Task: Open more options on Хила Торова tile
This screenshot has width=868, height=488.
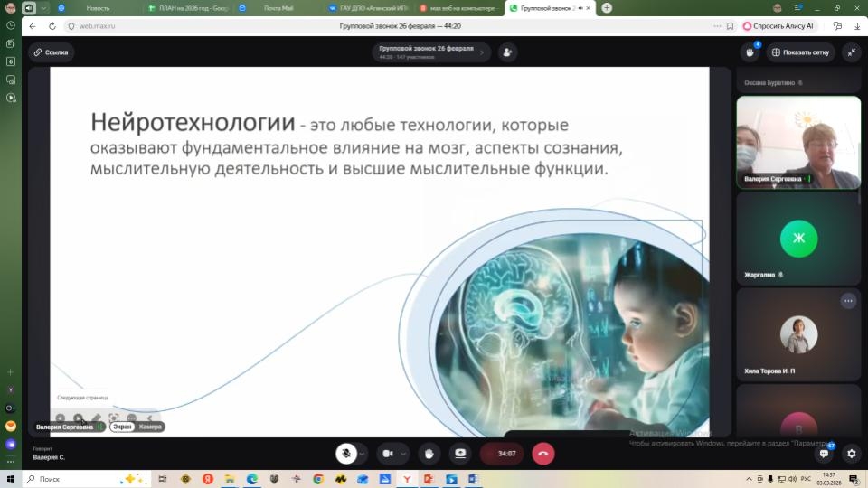Action: click(x=848, y=301)
